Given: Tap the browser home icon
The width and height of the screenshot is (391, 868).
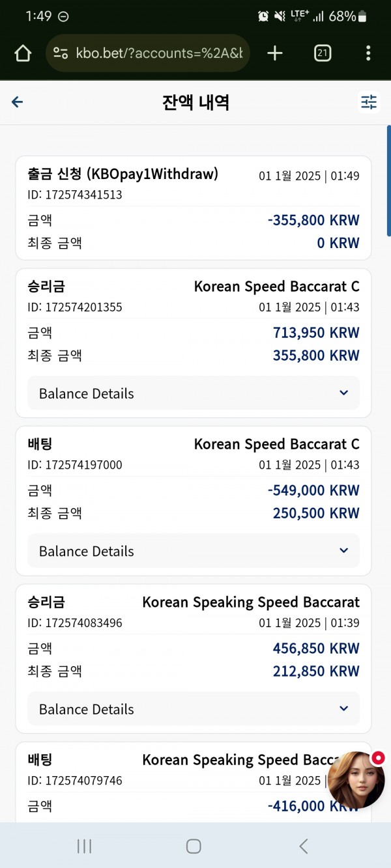Looking at the screenshot, I should click(x=23, y=53).
